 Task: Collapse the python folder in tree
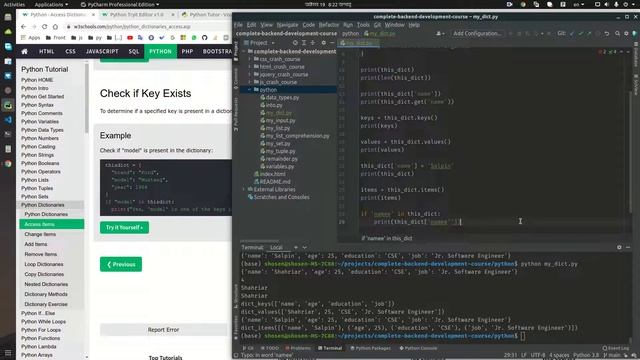click(x=250, y=90)
